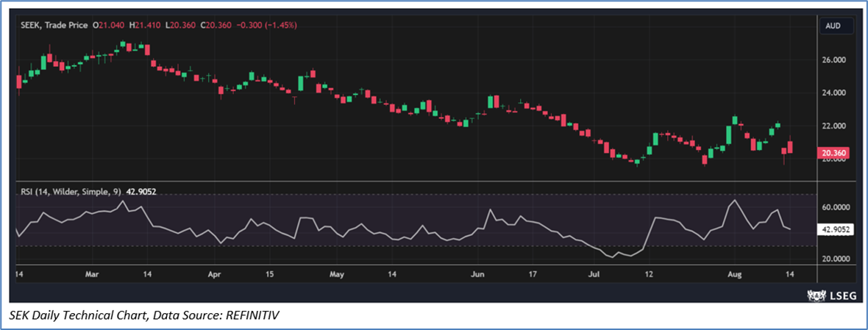Click the RSI (14, Wilder, Simple, 9) label
Image resolution: width=868 pixels, height=330 pixels.
pos(71,193)
